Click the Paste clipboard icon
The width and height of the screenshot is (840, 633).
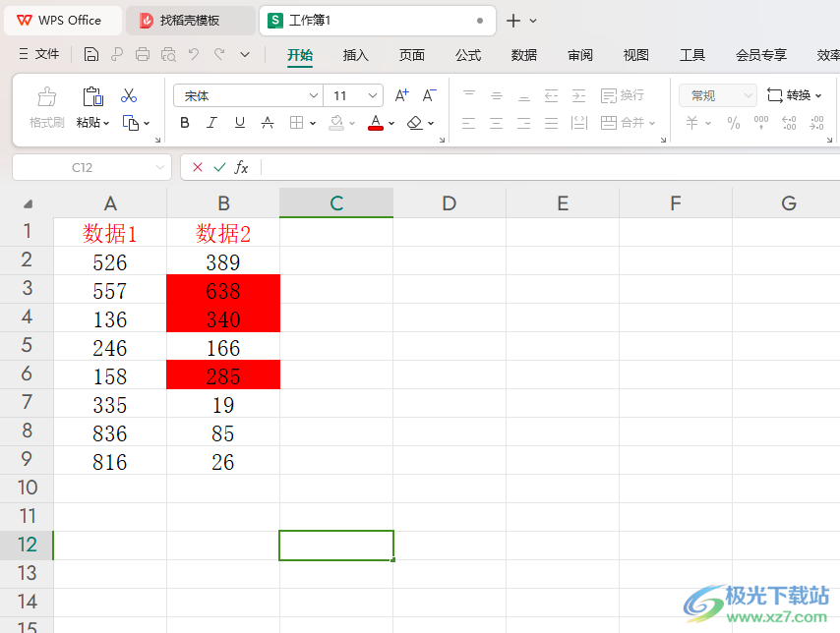93,96
